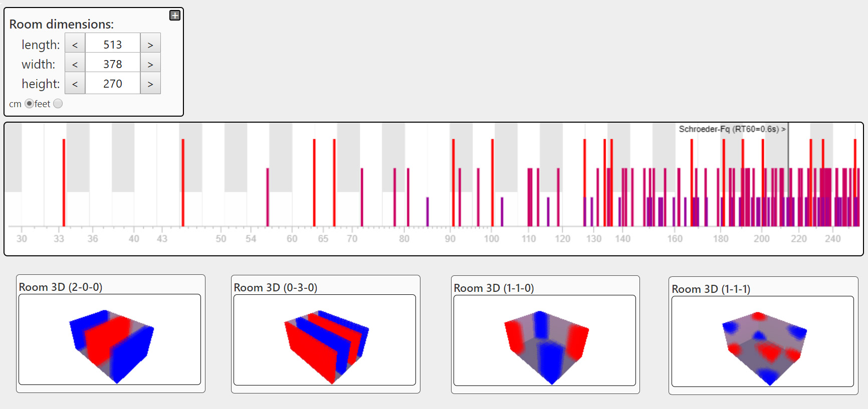This screenshot has height=409, width=868.
Task: Click the height input field showing 270
Action: tap(113, 84)
